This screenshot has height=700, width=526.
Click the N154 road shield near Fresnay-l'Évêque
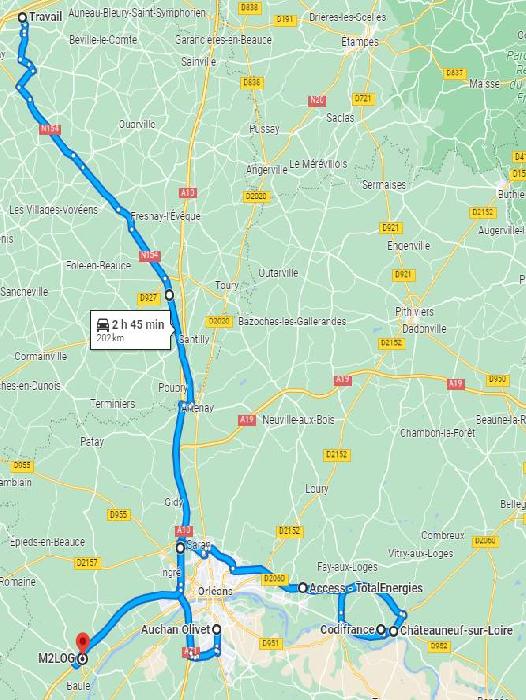click(x=150, y=255)
